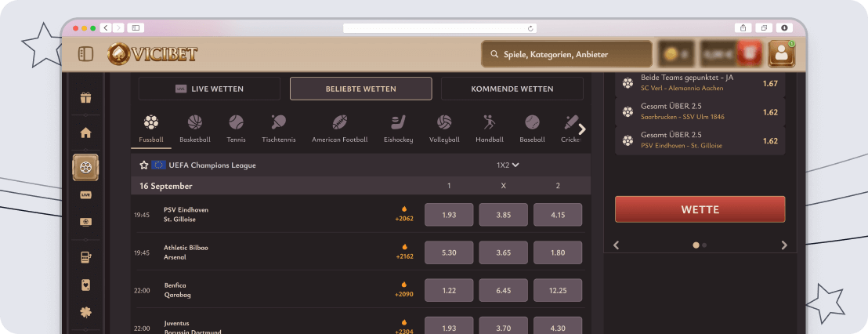Go to the home sidebar icon
The height and width of the screenshot is (334, 868).
pyautogui.click(x=85, y=133)
